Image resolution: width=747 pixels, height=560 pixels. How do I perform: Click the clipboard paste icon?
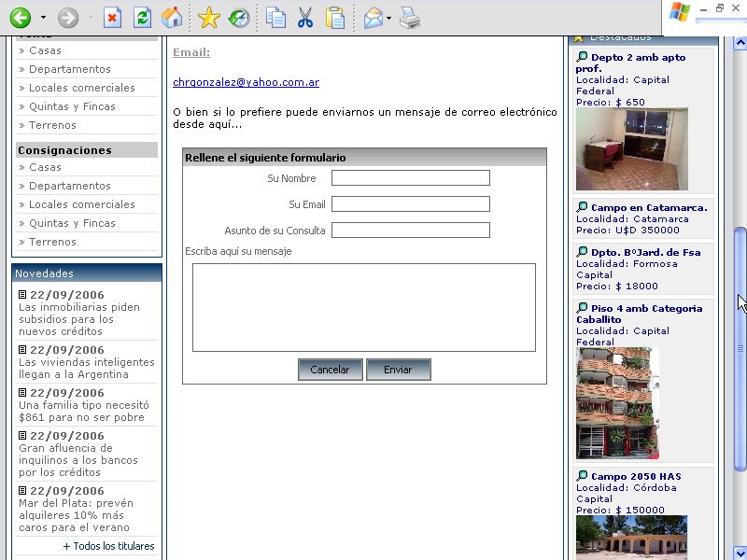[x=335, y=18]
